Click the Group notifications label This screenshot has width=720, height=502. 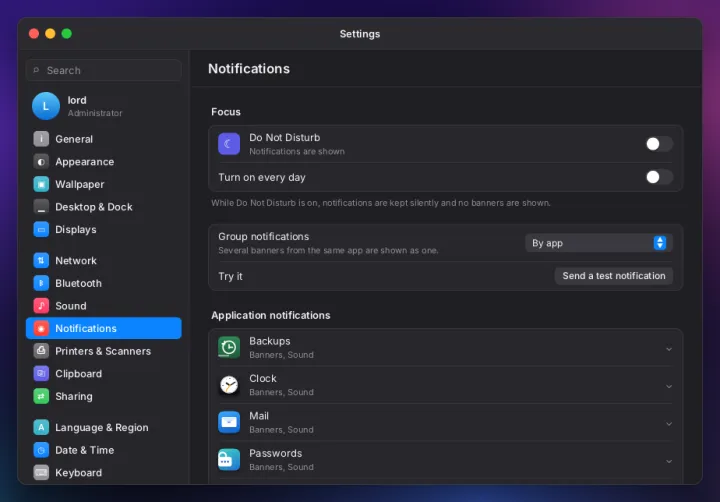pos(264,237)
